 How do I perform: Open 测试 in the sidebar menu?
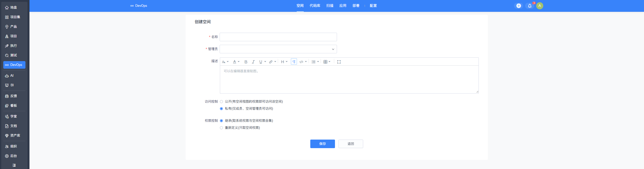[x=14, y=55]
